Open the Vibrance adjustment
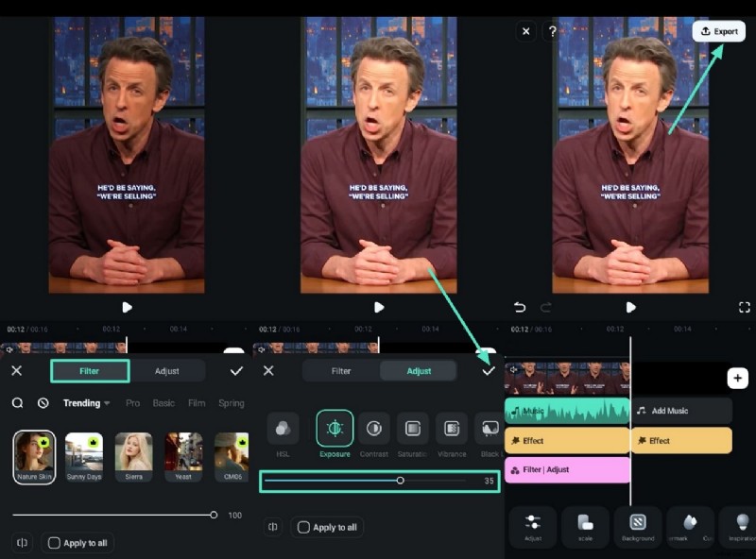The image size is (756, 559). click(453, 427)
